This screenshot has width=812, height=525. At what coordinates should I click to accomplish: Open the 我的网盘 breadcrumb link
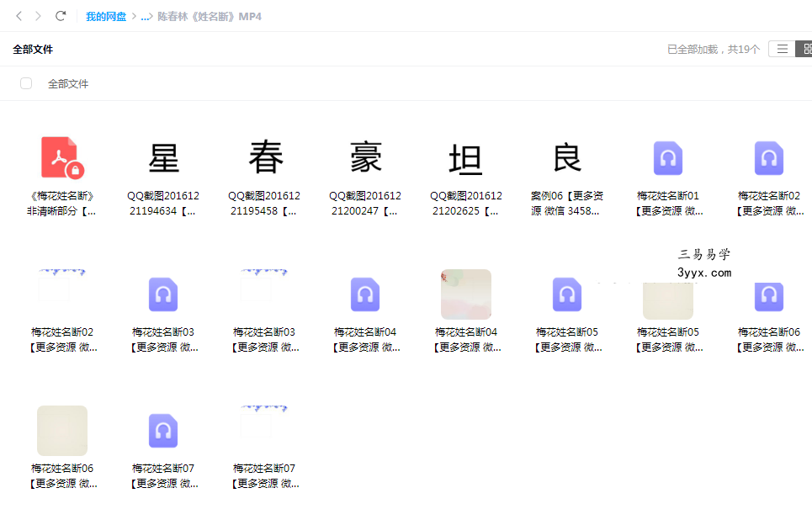click(x=106, y=17)
